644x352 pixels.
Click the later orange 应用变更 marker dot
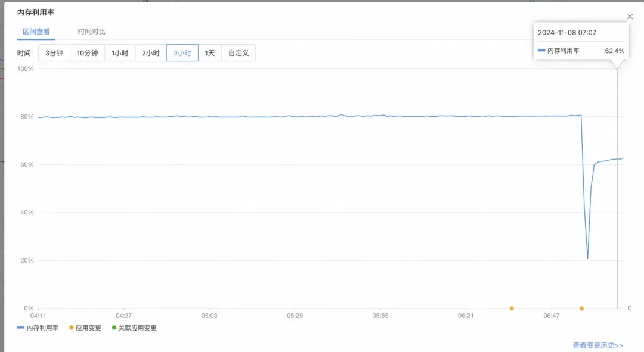pos(581,309)
